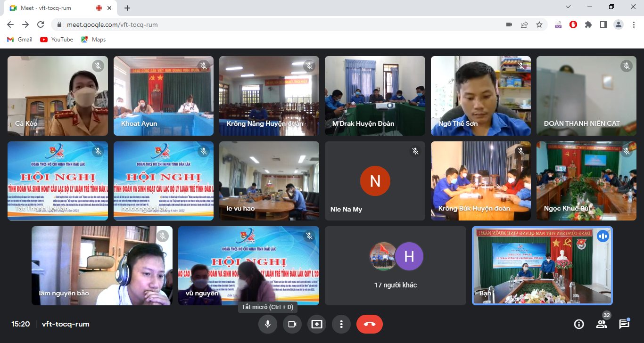
Task: Turn off your camera
Action: pyautogui.click(x=292, y=324)
